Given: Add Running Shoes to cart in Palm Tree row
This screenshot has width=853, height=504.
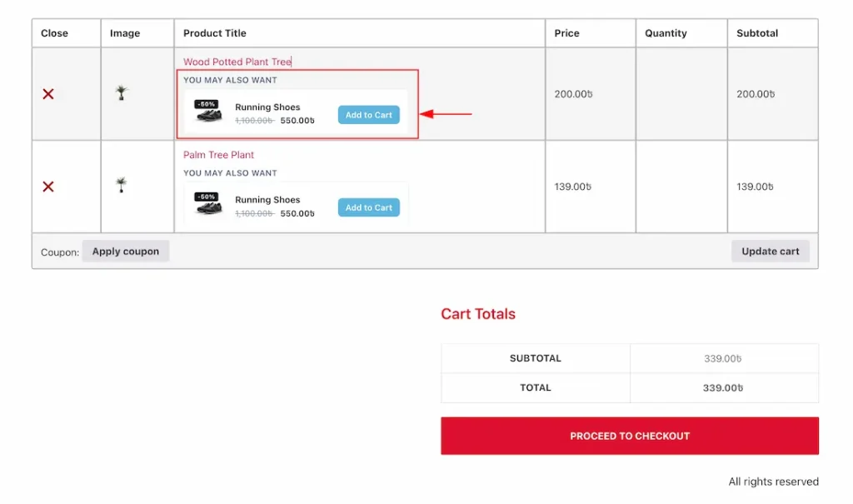Looking at the screenshot, I should tap(369, 207).
